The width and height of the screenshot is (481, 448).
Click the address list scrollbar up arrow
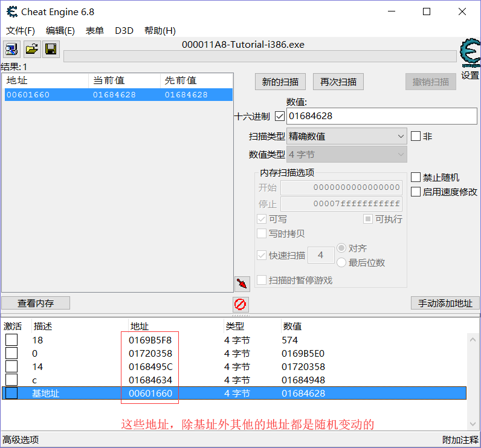click(x=473, y=339)
